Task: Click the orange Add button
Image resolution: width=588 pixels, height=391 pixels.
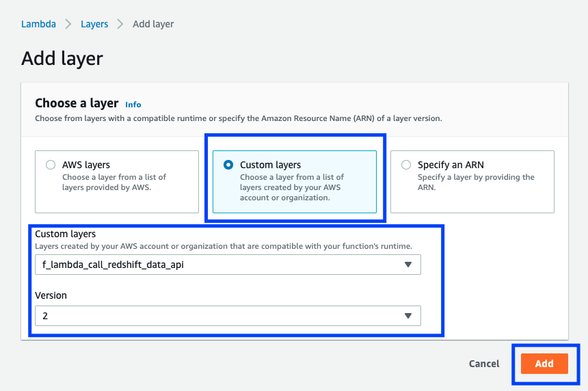Action: click(x=544, y=364)
